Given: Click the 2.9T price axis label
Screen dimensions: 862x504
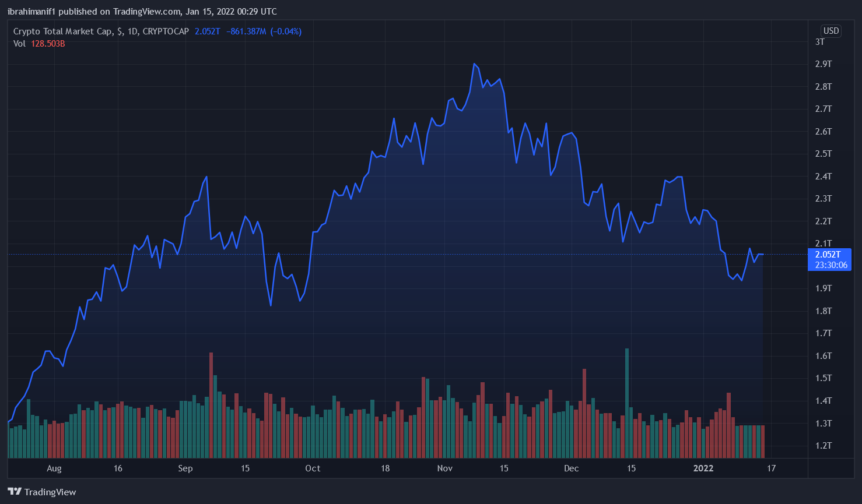Looking at the screenshot, I should pyautogui.click(x=824, y=64).
